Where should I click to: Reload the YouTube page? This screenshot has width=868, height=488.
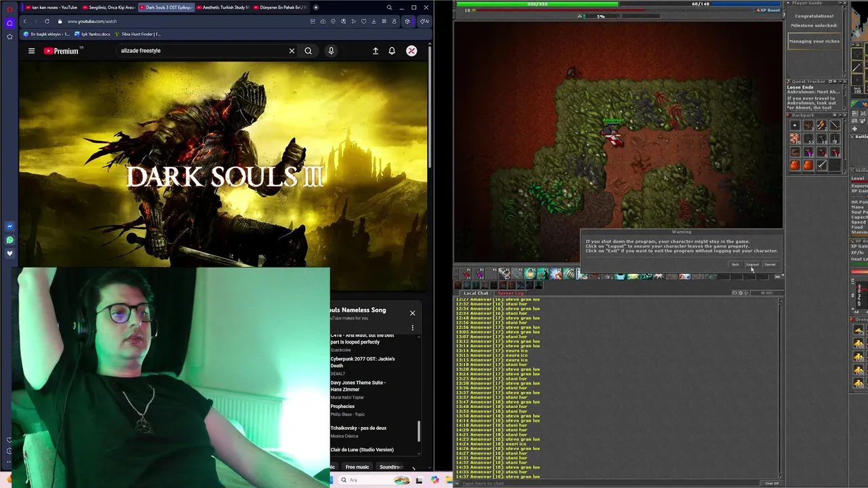pyautogui.click(x=47, y=21)
